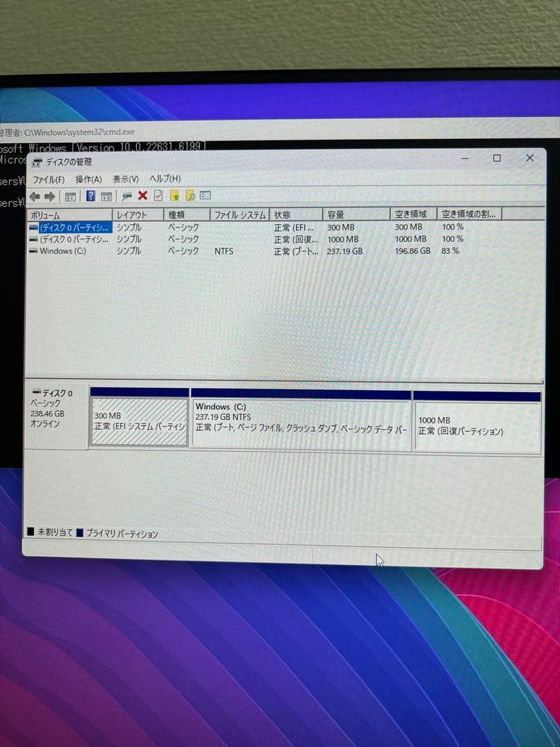Open the 操作(A) menu
This screenshot has width=560, height=747.
(87, 178)
